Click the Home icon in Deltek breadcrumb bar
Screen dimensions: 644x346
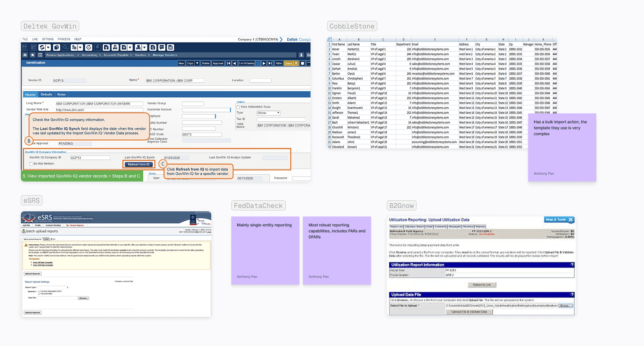(x=25, y=55)
